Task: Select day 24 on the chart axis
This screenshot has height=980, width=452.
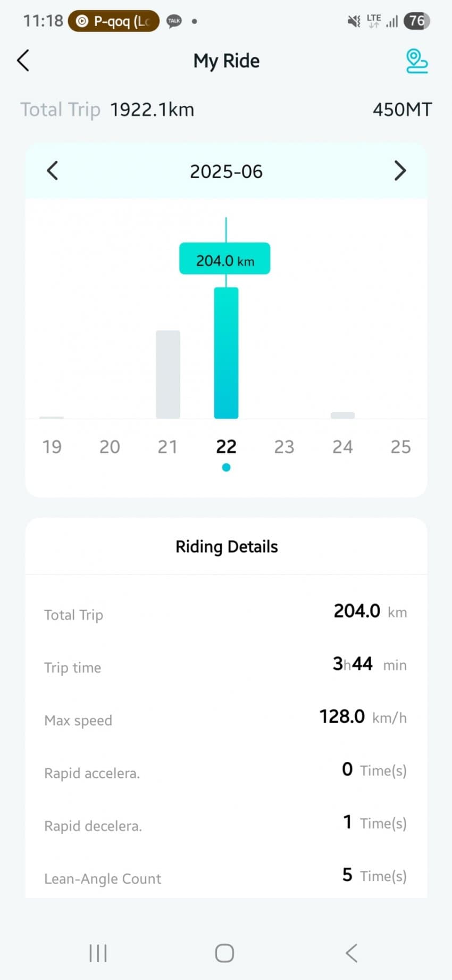Action: pos(342,446)
